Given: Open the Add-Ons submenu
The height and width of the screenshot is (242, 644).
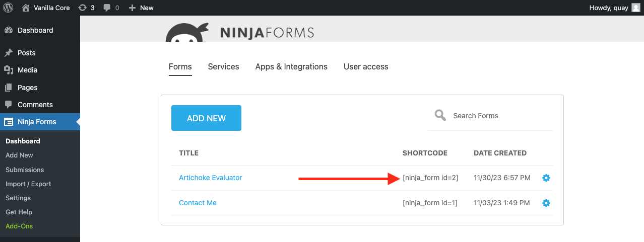Looking at the screenshot, I should (19, 226).
